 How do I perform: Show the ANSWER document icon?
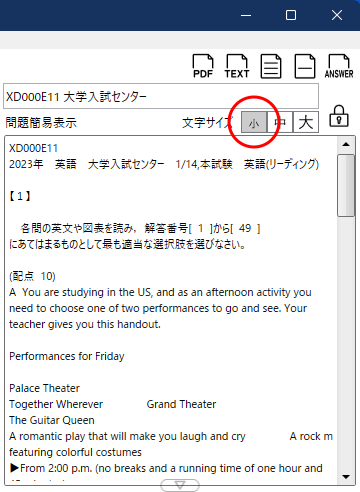[339, 66]
